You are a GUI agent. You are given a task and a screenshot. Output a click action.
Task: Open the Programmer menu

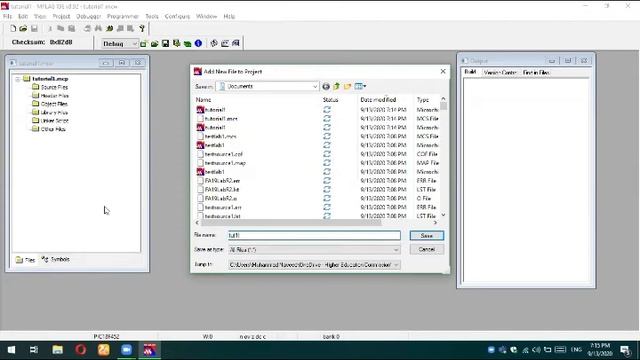pos(123,16)
